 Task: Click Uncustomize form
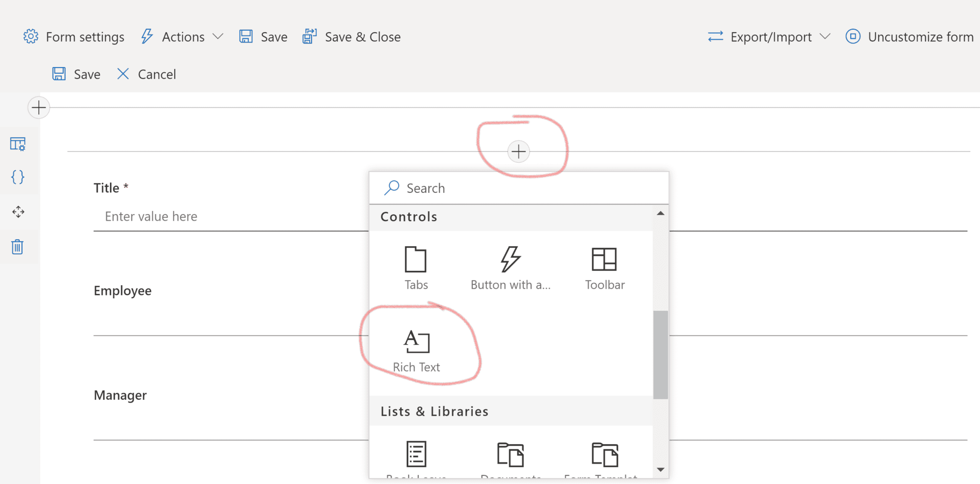tap(910, 36)
